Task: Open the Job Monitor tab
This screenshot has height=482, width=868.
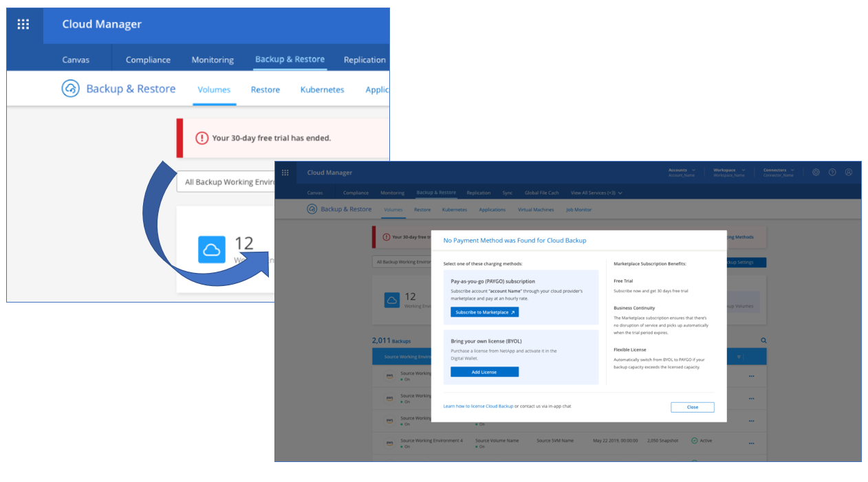Action: [578, 210]
